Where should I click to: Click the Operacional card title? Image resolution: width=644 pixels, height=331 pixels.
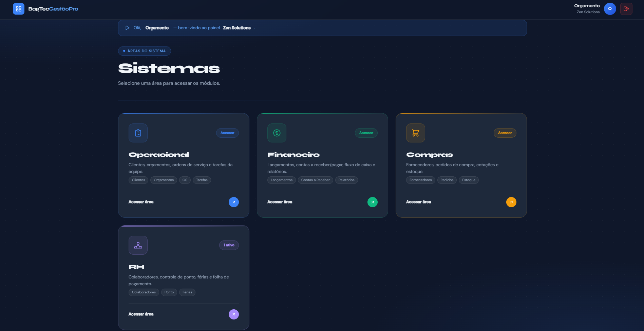point(159,155)
